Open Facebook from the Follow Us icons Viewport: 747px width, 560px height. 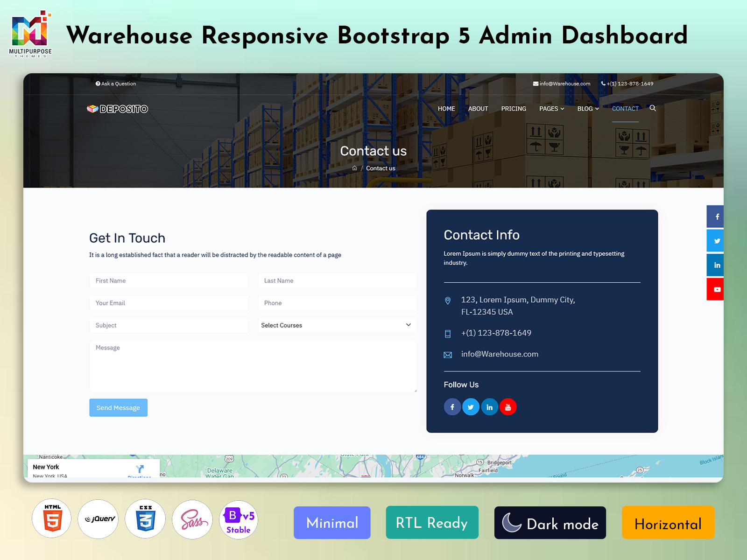(452, 406)
